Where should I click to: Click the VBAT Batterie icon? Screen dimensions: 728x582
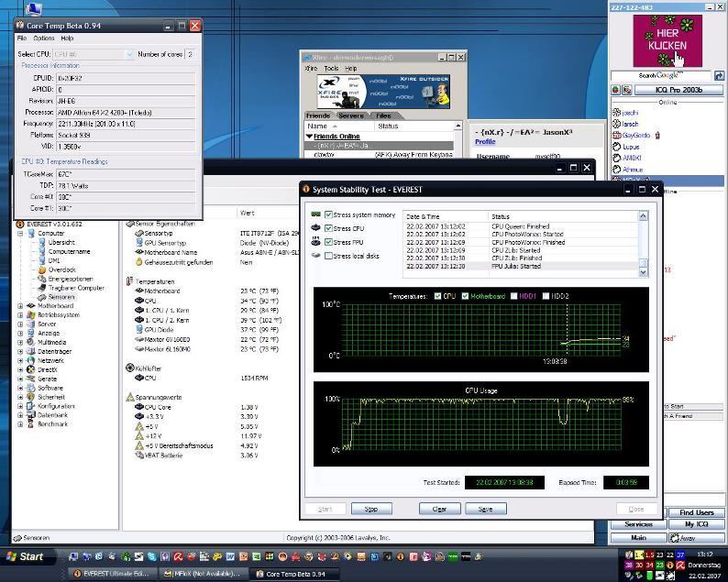tap(138, 456)
